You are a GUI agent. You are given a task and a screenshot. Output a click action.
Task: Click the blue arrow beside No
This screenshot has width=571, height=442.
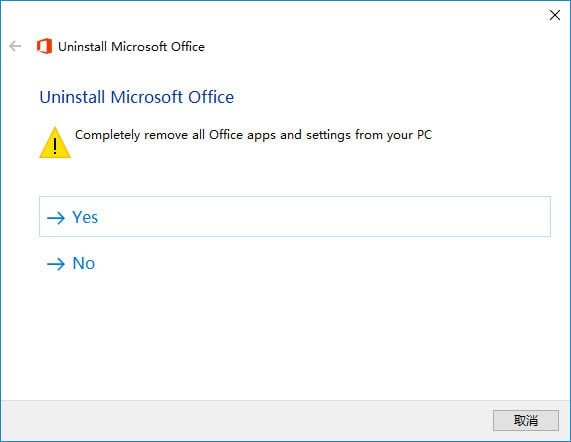[56, 264]
